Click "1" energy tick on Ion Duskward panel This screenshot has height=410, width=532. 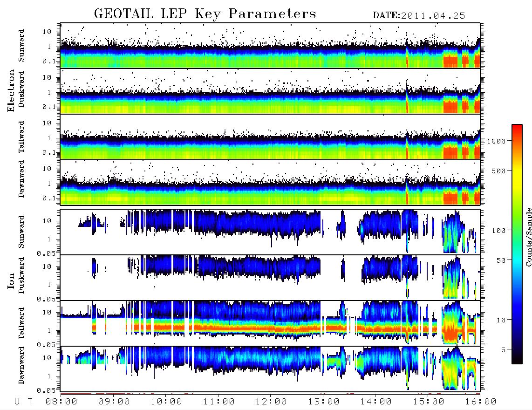point(49,285)
